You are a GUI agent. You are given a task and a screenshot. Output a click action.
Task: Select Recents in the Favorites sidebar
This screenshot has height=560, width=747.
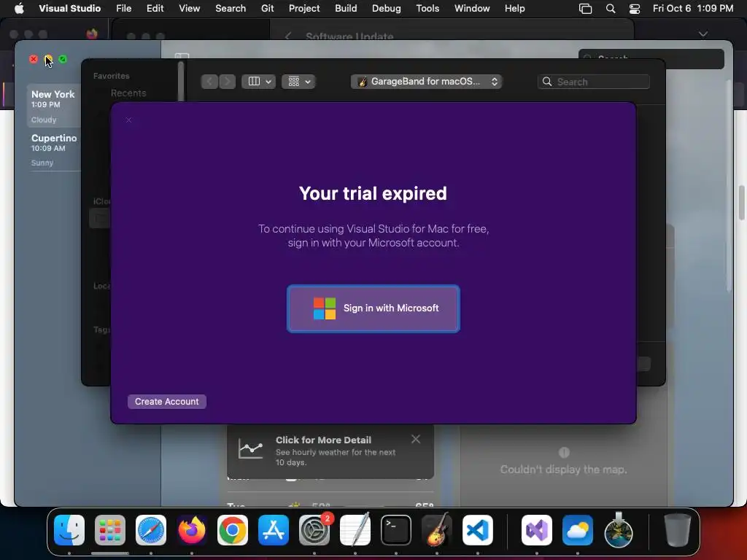point(128,93)
